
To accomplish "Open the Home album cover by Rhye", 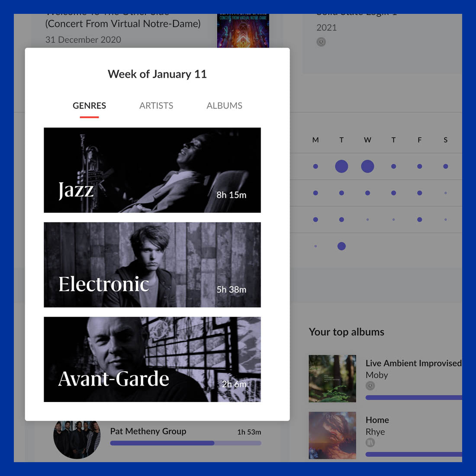I will pyautogui.click(x=332, y=435).
